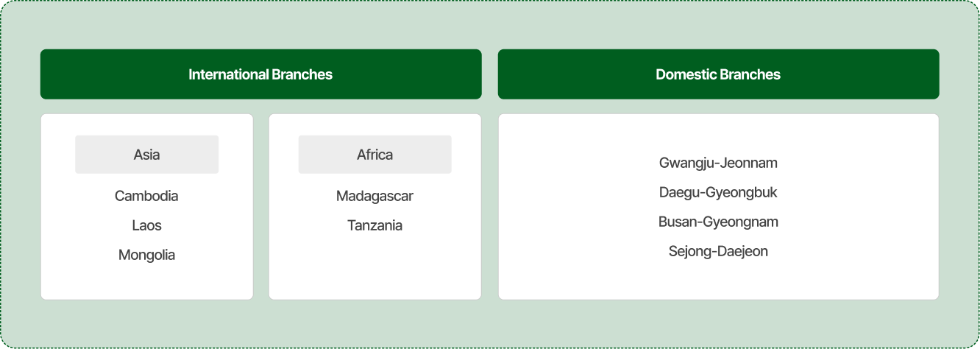Click the gap between Asia and Africa cards
Screen dimensions: 980x349
260,206
